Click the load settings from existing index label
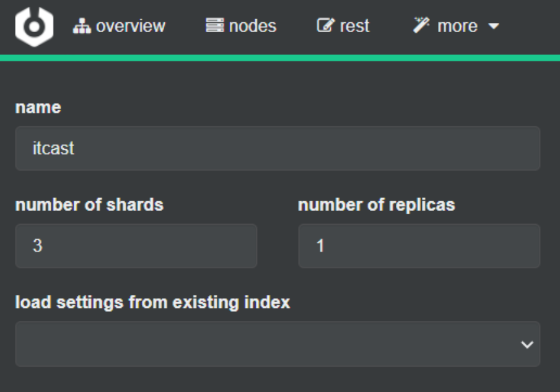Image resolution: width=560 pixels, height=392 pixels. (152, 303)
